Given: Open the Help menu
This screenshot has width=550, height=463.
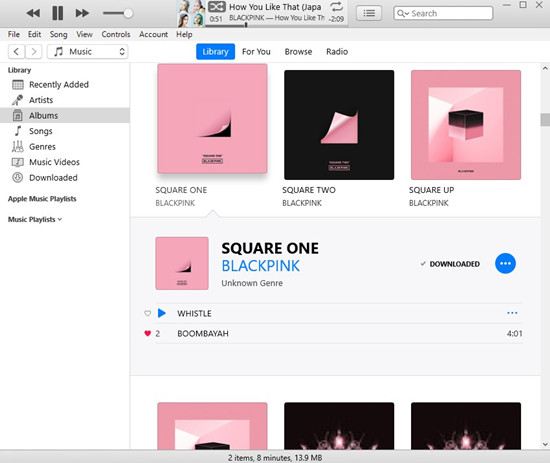Looking at the screenshot, I should pyautogui.click(x=184, y=34).
